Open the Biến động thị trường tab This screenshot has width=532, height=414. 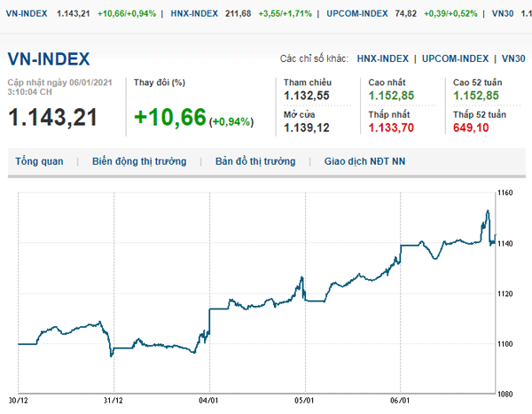point(139,162)
